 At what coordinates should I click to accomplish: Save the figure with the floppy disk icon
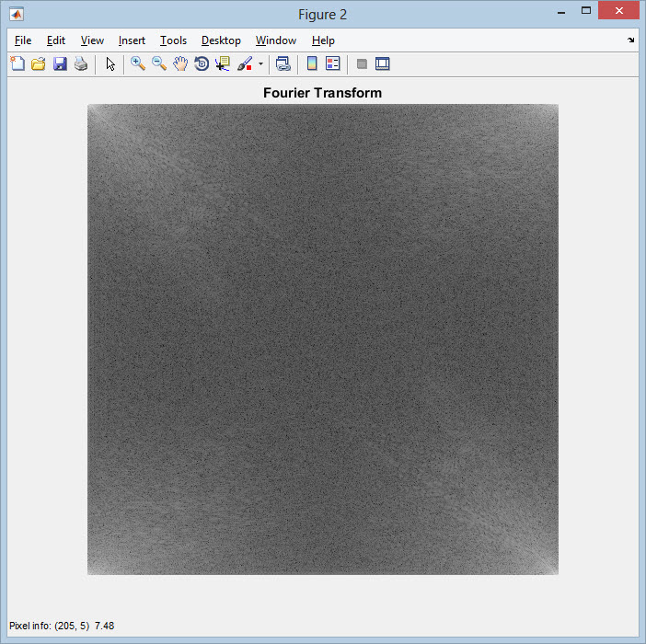pos(60,63)
